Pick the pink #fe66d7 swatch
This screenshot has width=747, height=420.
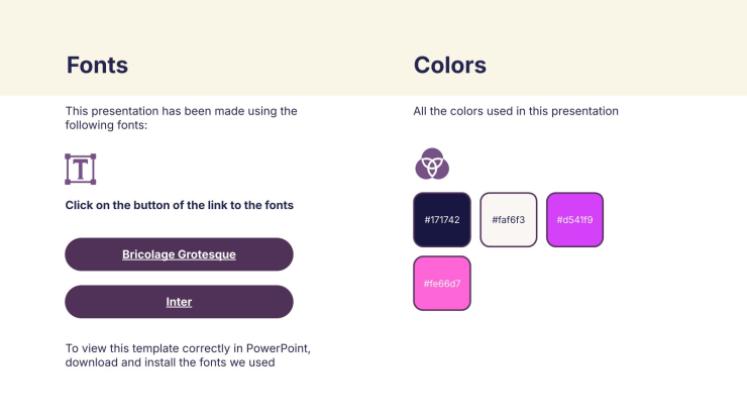442,283
